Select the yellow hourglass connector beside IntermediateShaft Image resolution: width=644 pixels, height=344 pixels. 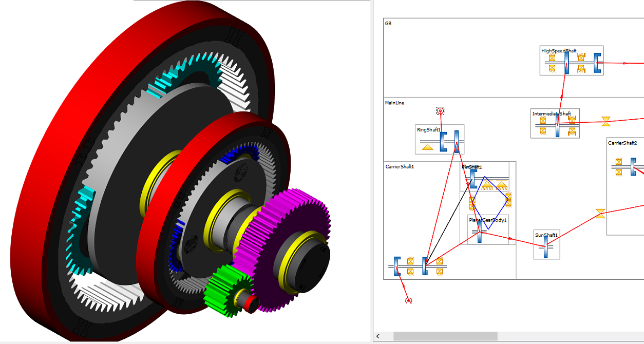click(x=606, y=121)
